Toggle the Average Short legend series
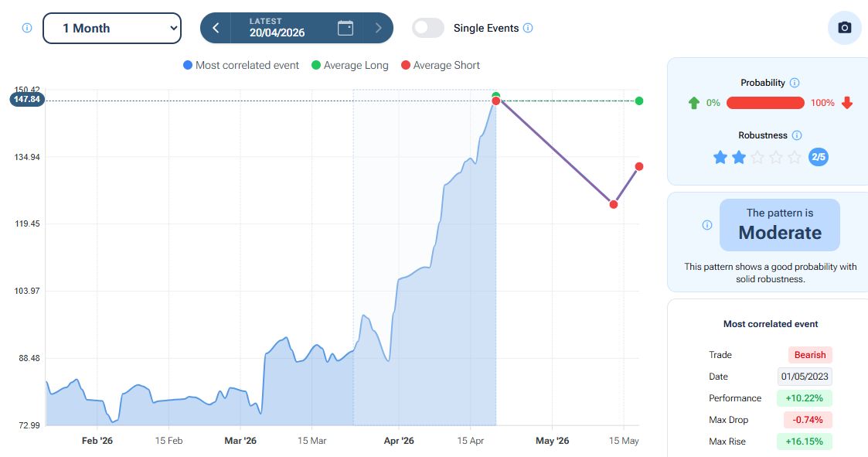Image resolution: width=868 pixels, height=457 pixels. [440, 65]
